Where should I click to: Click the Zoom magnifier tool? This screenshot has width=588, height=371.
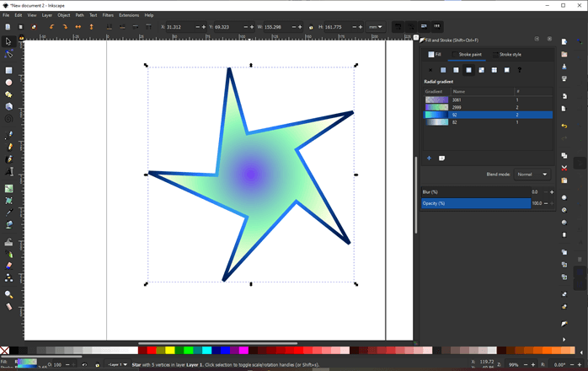(x=8, y=294)
